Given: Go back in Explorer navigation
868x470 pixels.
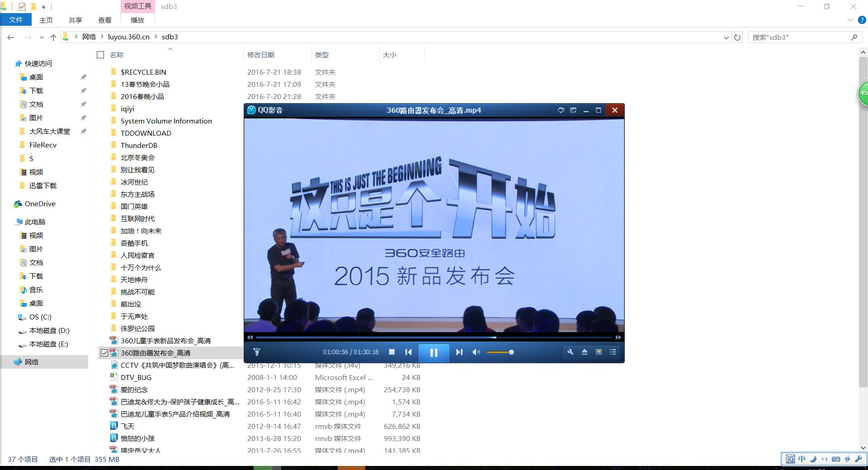Looking at the screenshot, I should point(11,37).
